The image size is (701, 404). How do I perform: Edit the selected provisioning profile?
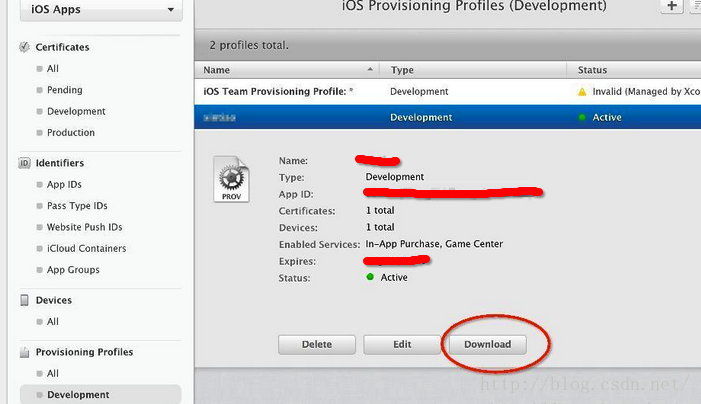[402, 345]
